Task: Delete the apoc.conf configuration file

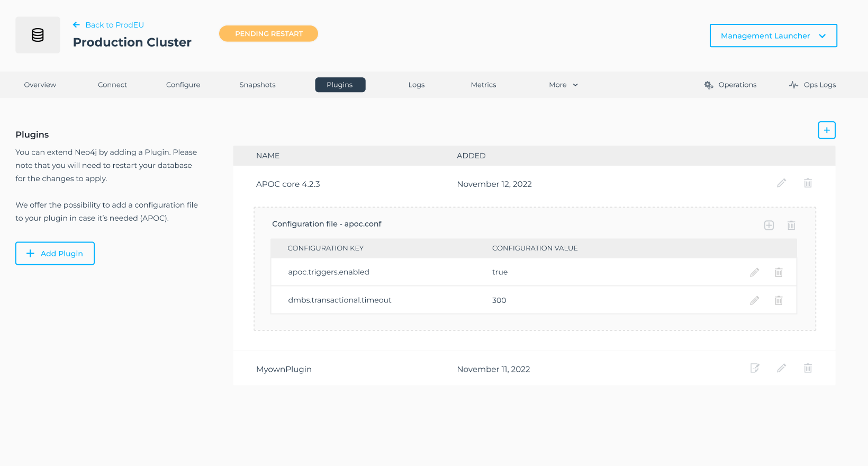Action: 791,225
